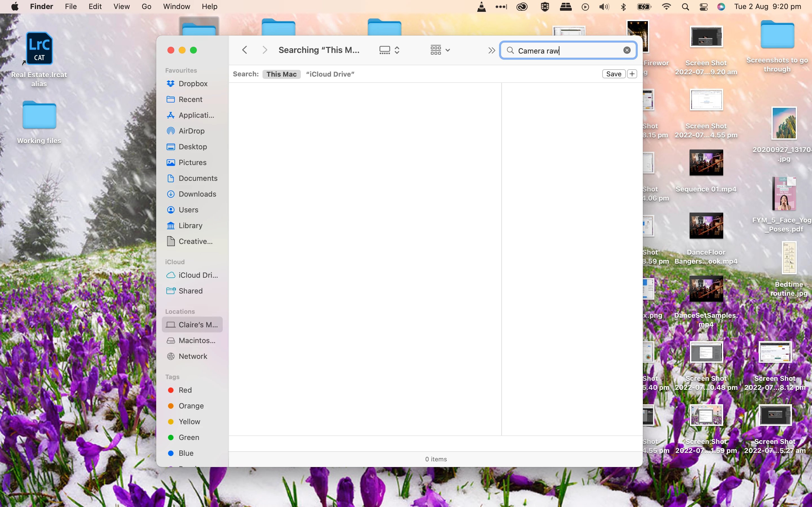Image resolution: width=812 pixels, height=507 pixels.
Task: Go to the Downloads folder
Action: (x=197, y=194)
